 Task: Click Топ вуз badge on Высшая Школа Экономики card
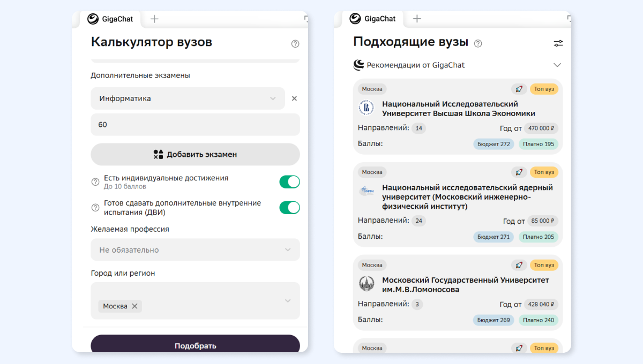pyautogui.click(x=544, y=89)
